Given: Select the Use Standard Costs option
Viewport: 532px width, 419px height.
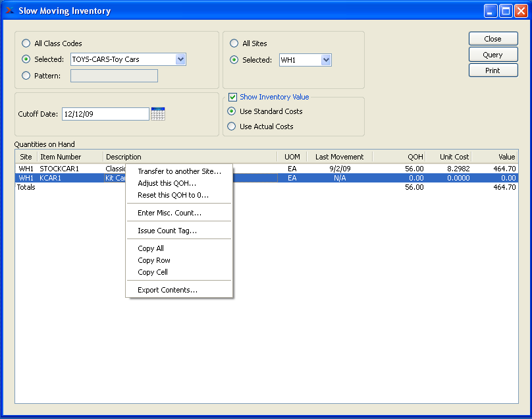Looking at the screenshot, I should click(231, 111).
